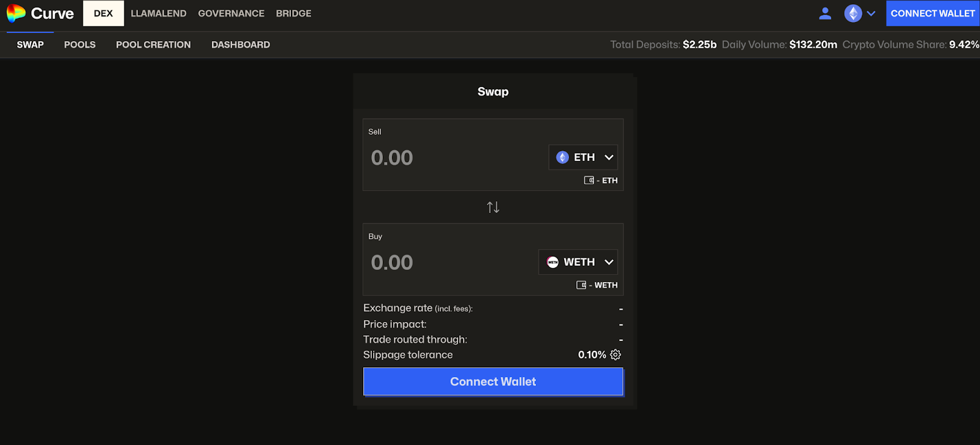The image size is (980, 445).
Task: Go to the POOLS tab
Action: 80,45
